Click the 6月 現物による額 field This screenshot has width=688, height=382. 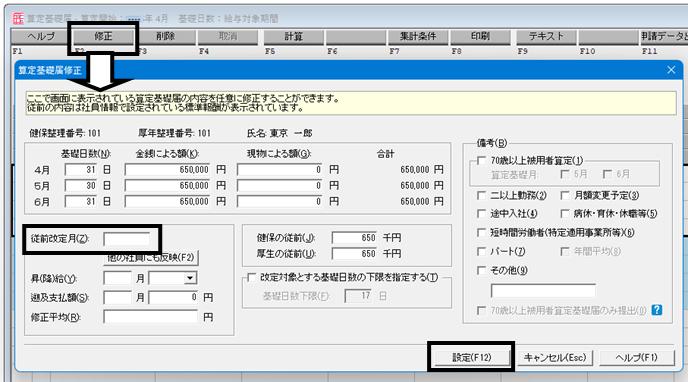tap(280, 202)
